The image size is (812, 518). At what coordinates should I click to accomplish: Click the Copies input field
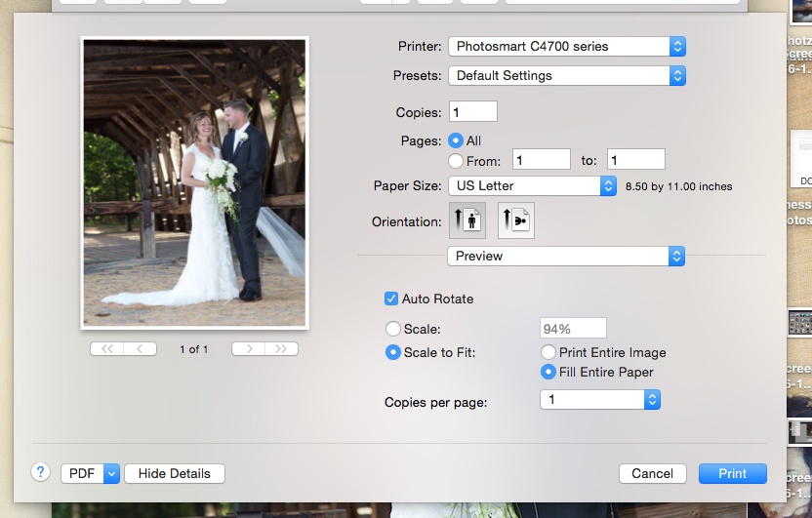[473, 112]
